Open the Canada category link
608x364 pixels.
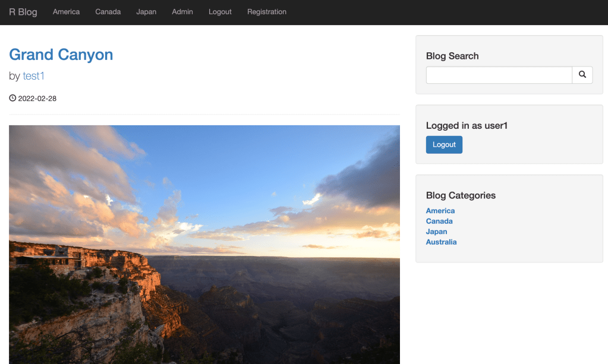tap(439, 221)
